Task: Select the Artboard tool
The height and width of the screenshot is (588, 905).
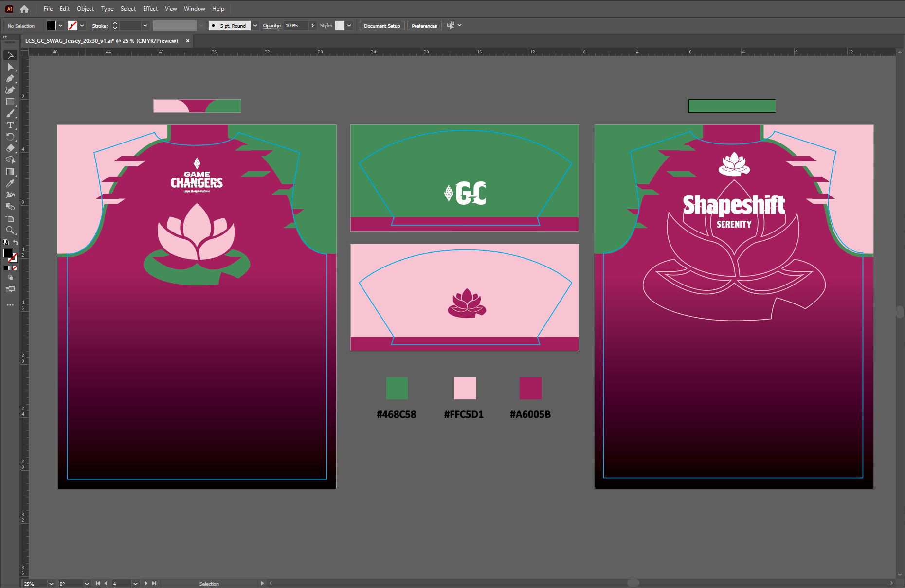Action: click(10, 218)
